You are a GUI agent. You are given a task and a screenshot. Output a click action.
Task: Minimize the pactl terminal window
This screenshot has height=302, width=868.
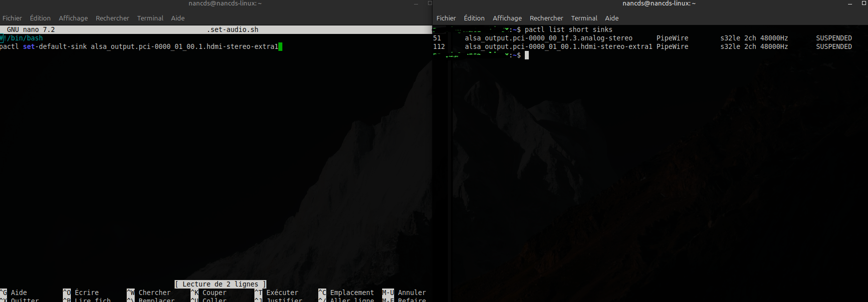[x=850, y=3]
